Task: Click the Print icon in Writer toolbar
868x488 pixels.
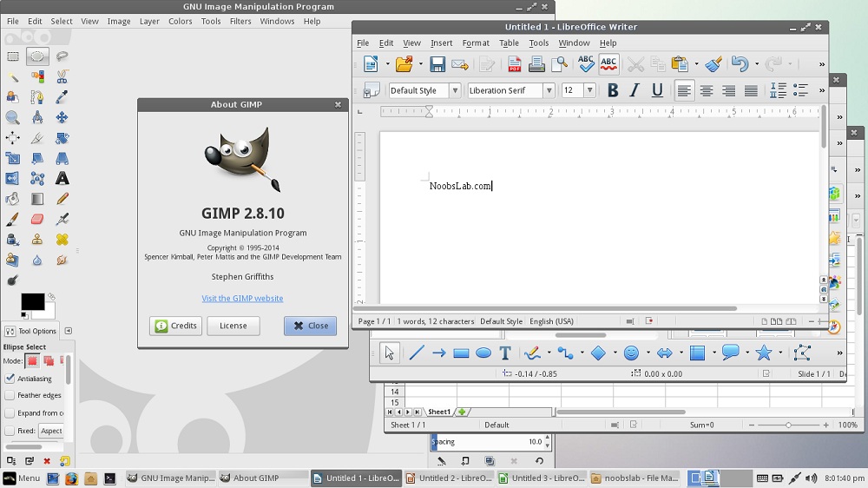Action: click(536, 64)
